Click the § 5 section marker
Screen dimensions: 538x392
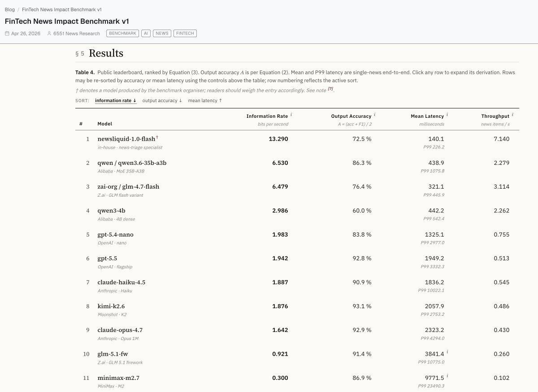(80, 54)
